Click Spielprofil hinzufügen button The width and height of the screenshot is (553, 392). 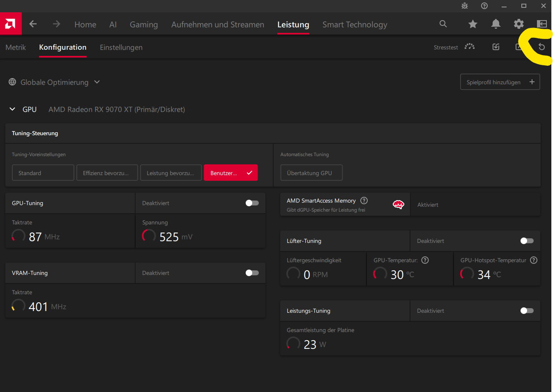tap(500, 82)
